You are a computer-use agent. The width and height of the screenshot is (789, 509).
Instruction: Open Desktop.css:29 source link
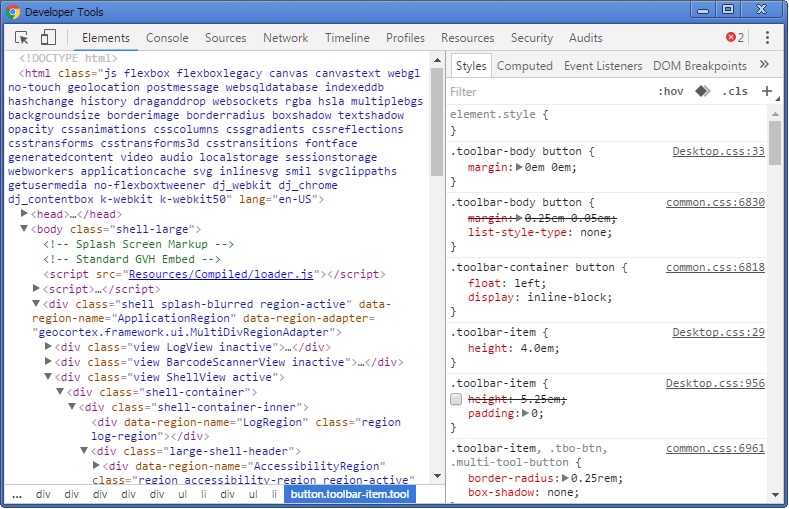click(x=719, y=332)
